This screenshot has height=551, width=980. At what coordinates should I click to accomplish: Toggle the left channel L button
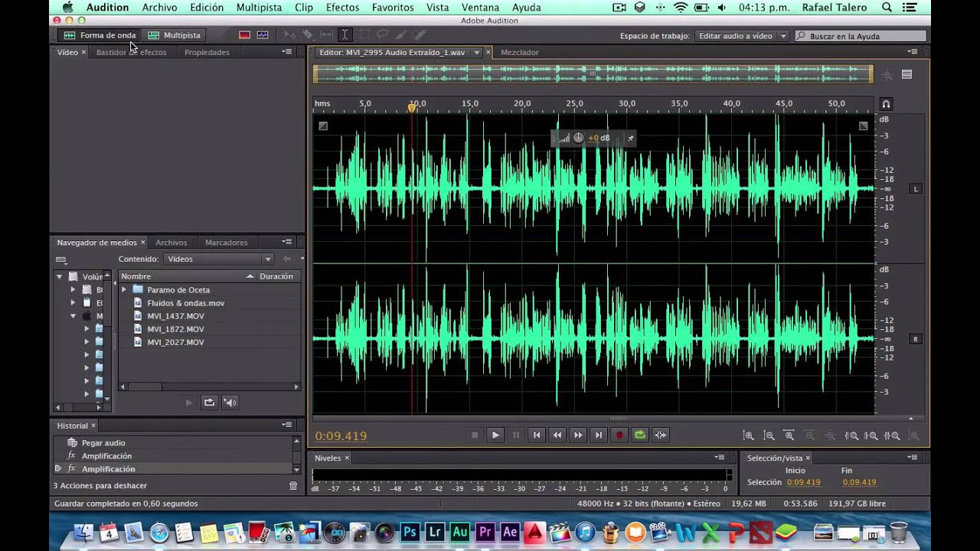915,189
